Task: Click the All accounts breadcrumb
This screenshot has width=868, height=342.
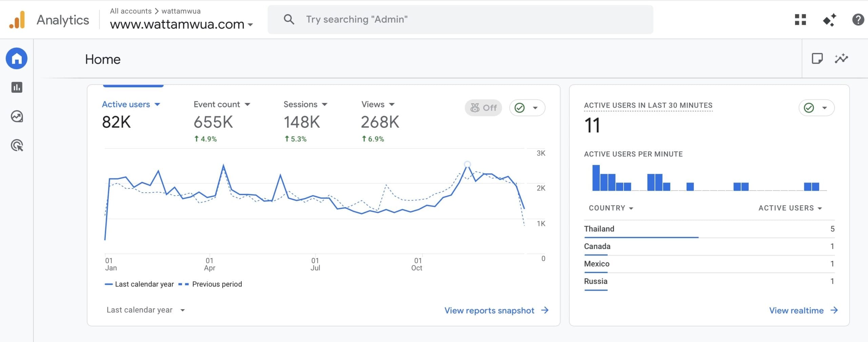Action: click(131, 11)
